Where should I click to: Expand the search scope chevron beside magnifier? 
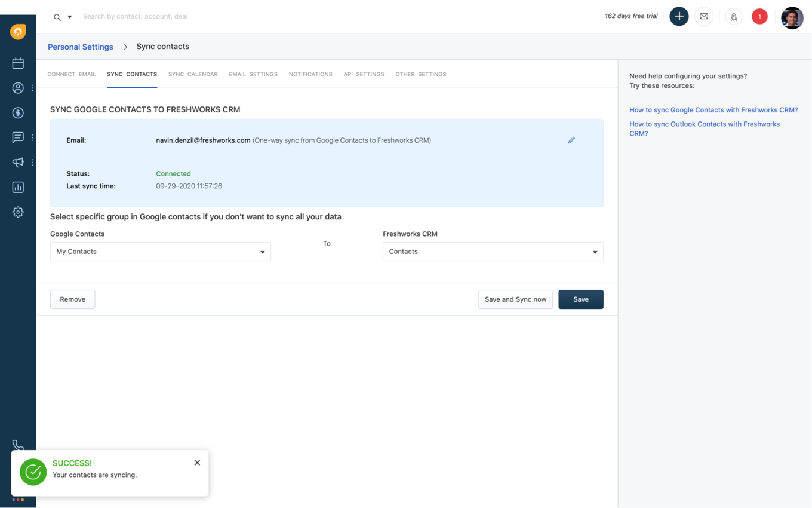tap(69, 17)
